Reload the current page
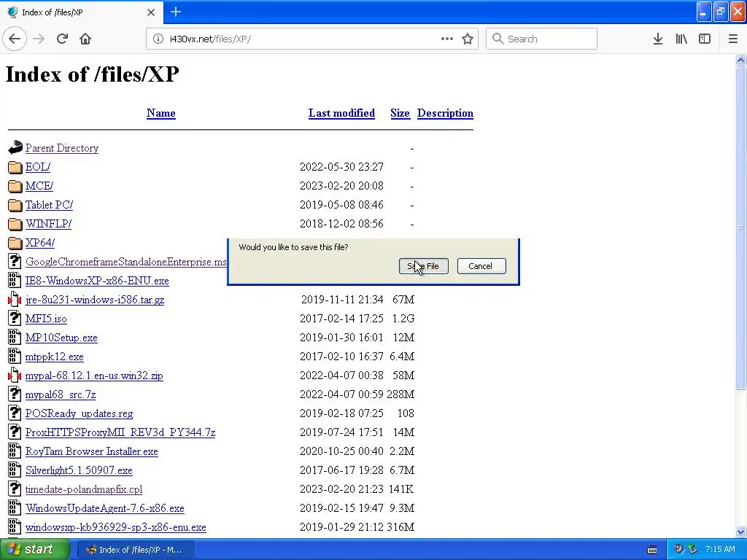Viewport: 747px width, 560px height. (62, 39)
